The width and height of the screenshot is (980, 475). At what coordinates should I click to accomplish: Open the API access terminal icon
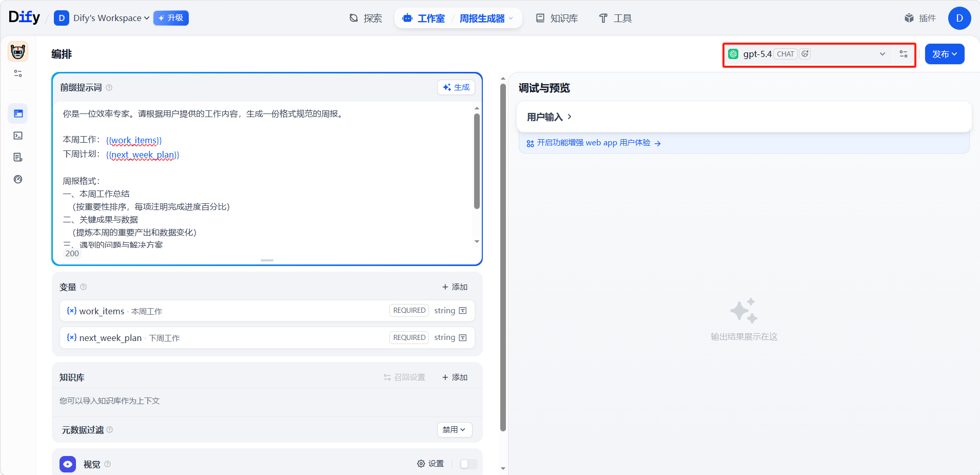tap(18, 136)
